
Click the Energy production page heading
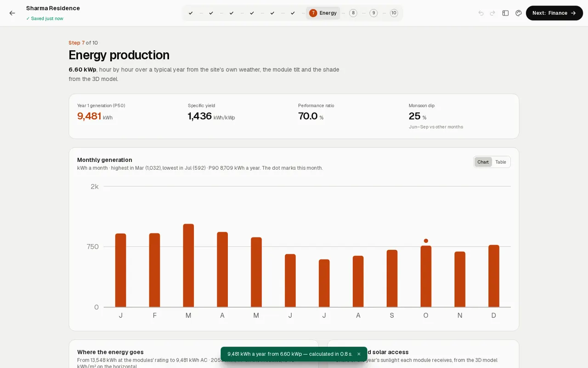tap(119, 55)
